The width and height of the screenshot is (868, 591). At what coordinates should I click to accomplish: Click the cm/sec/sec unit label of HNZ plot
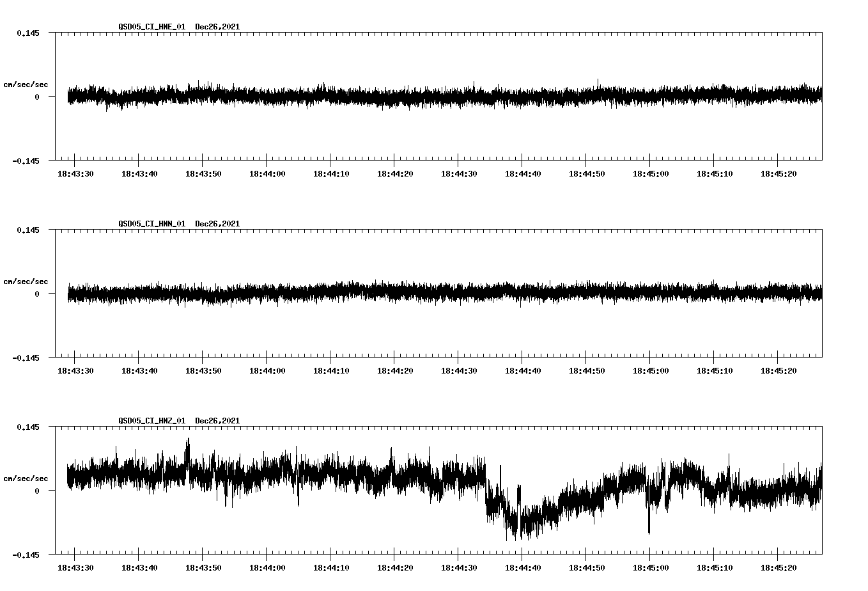click(26, 478)
